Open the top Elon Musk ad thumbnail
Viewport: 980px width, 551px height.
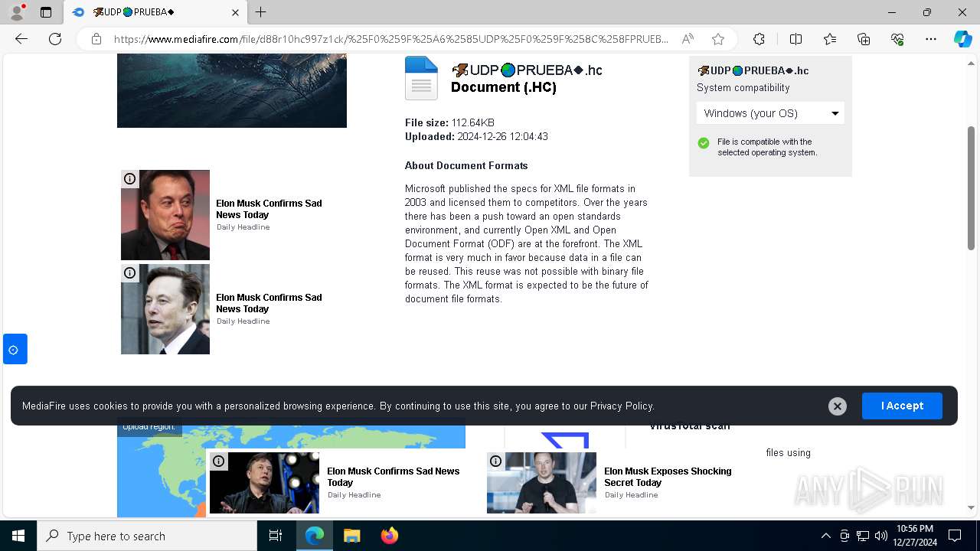click(165, 215)
